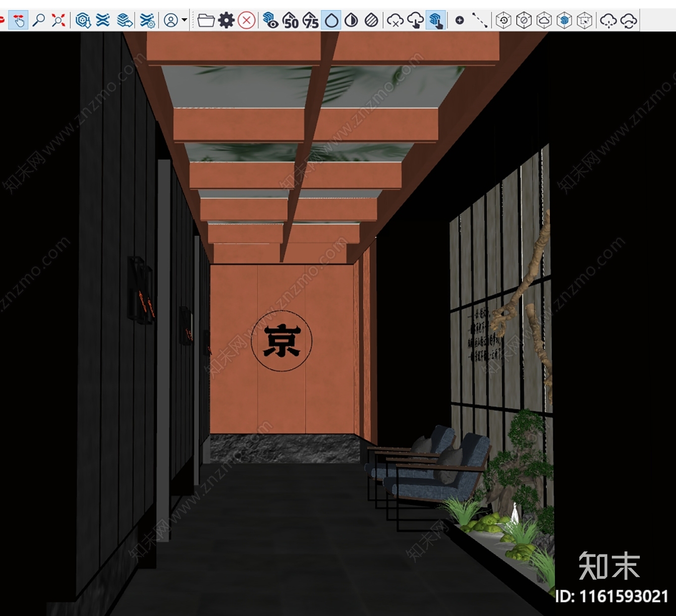Viewport: 676px width, 616px height.
Task: Select the dashed line tool icon
Action: pos(480,20)
